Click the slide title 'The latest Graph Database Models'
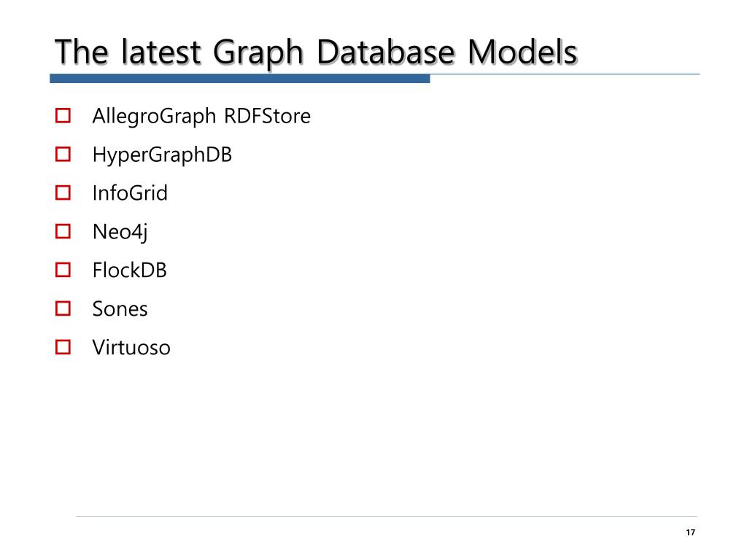The height and width of the screenshot is (560, 747). click(x=317, y=52)
